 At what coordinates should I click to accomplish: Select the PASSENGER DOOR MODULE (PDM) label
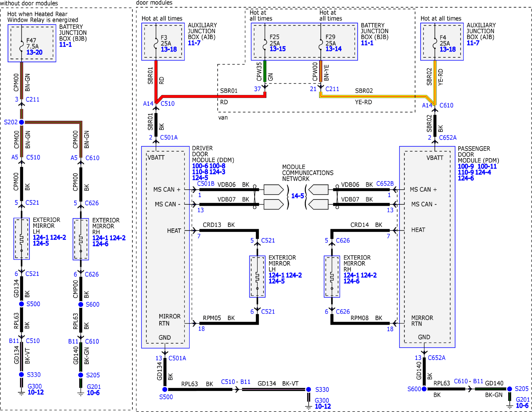[478, 155]
